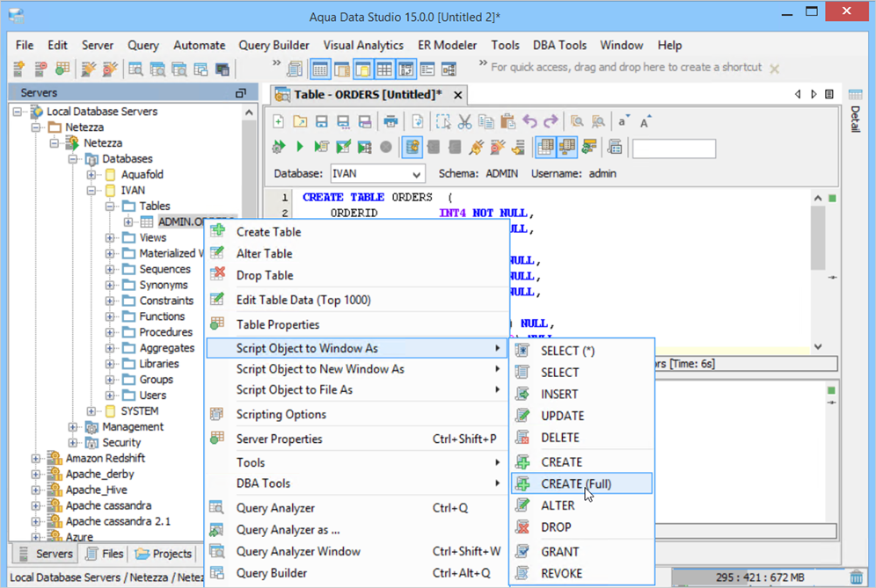Choose Scripting Options from context menu
876x588 pixels.
tap(356, 414)
